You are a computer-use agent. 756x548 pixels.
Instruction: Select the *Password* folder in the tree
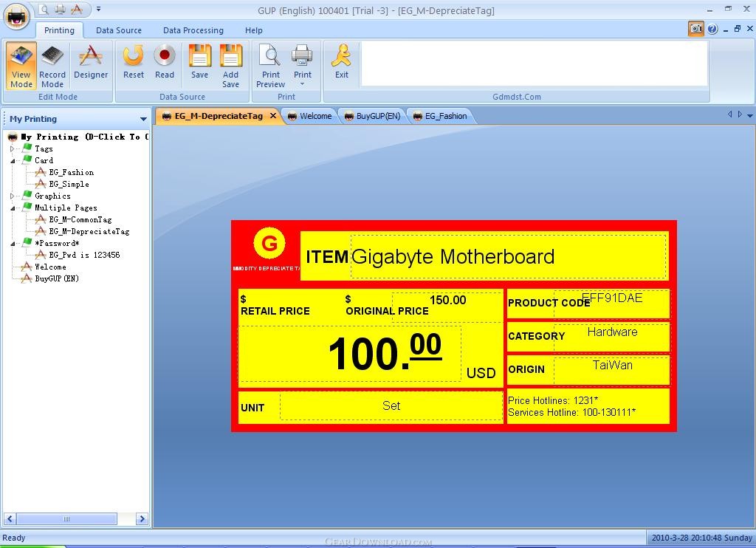click(x=56, y=243)
